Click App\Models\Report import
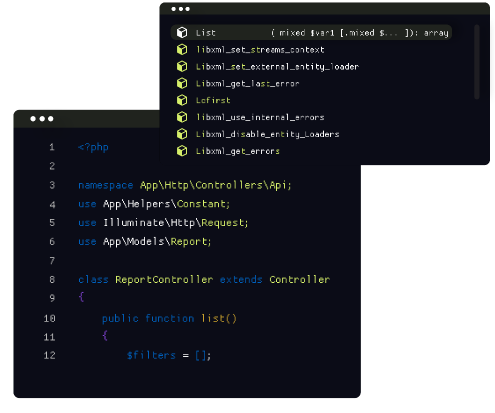 157,241
